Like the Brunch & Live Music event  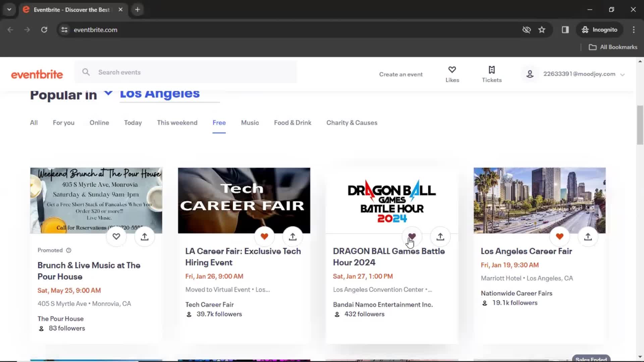[x=116, y=237]
